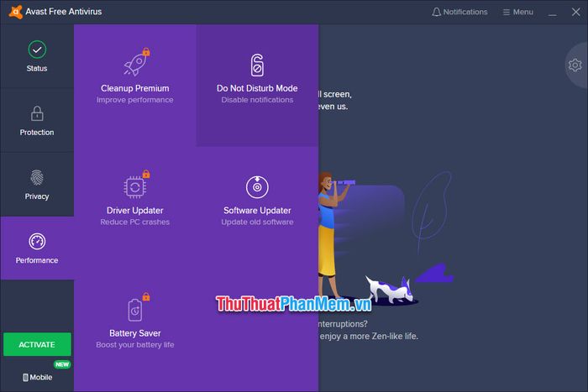Click the 'Reduce PC crashes' subtitle
The height and width of the screenshot is (392, 588).
(135, 222)
